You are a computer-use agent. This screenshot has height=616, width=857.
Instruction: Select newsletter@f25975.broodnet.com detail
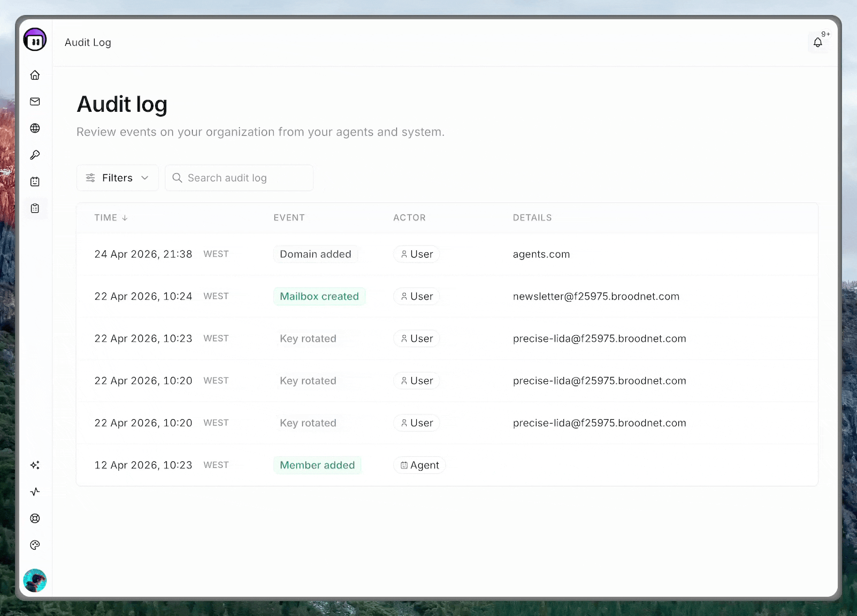tap(596, 297)
